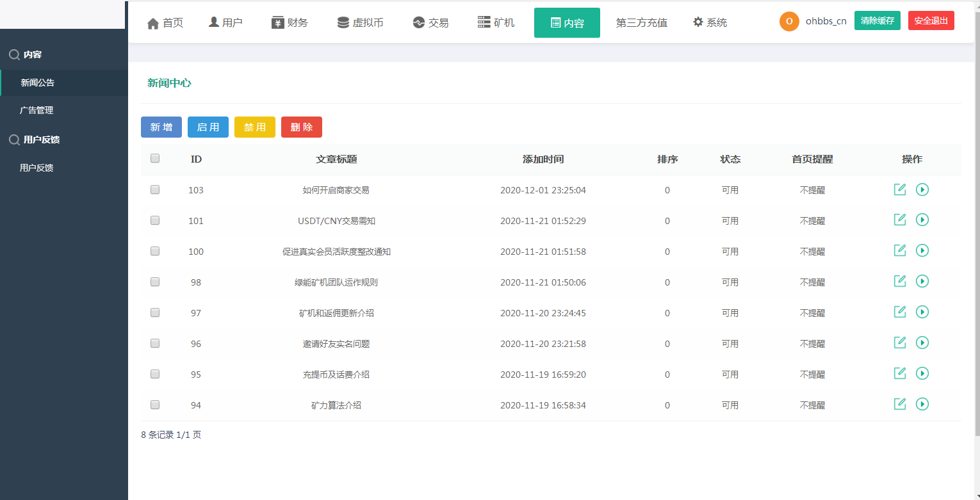The height and width of the screenshot is (500, 980).
Task: Click the ohbbs_cn user avatar
Action: (789, 21)
